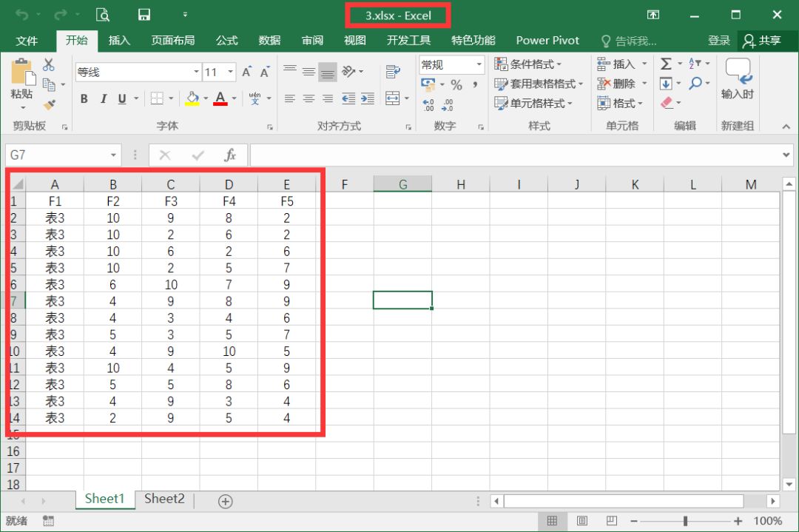The height and width of the screenshot is (532, 799).
Task: Open the font name dropdown showing 等线
Action: (x=196, y=72)
